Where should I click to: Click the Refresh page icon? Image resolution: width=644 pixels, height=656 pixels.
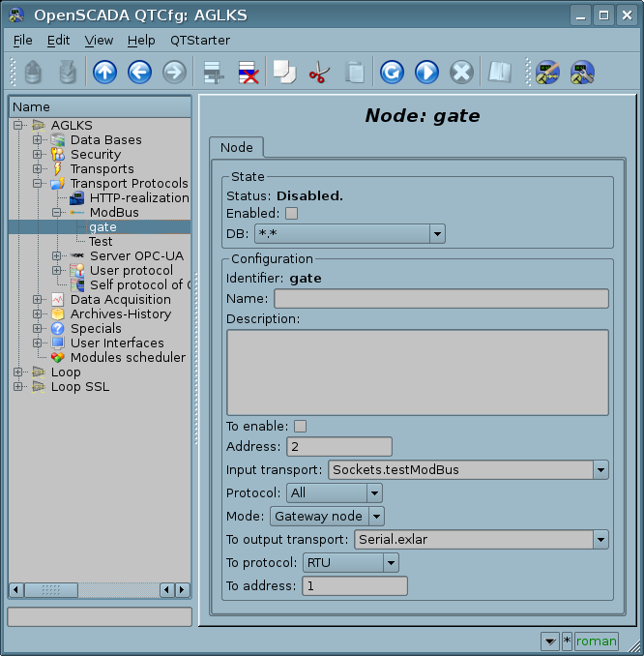(x=392, y=73)
